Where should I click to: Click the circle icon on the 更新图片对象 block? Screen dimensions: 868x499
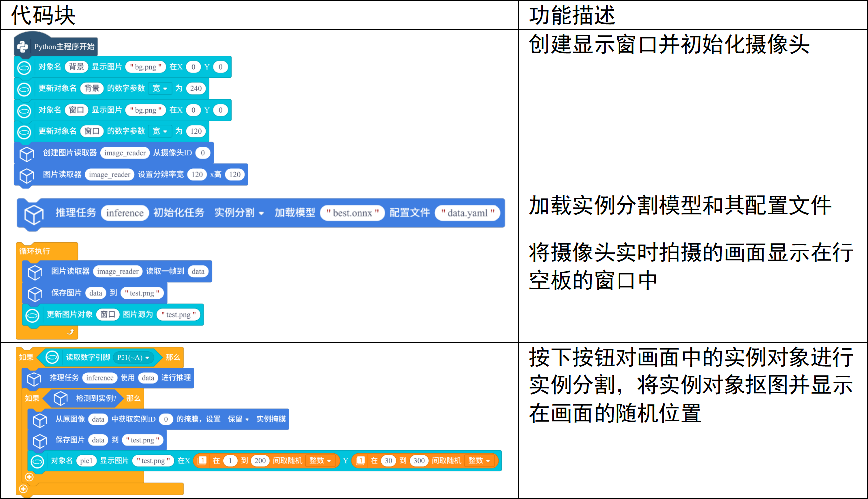point(32,315)
